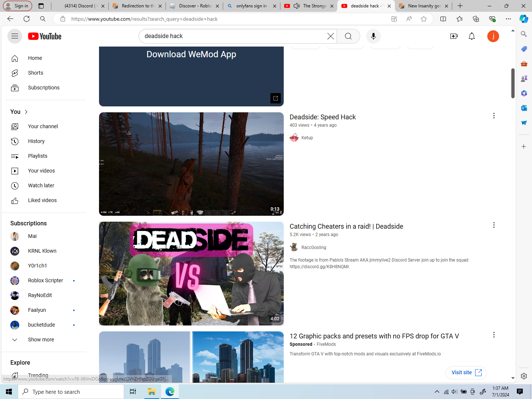Open the RaccGosling channel avatar
The height and width of the screenshot is (399, 532).
[294, 247]
